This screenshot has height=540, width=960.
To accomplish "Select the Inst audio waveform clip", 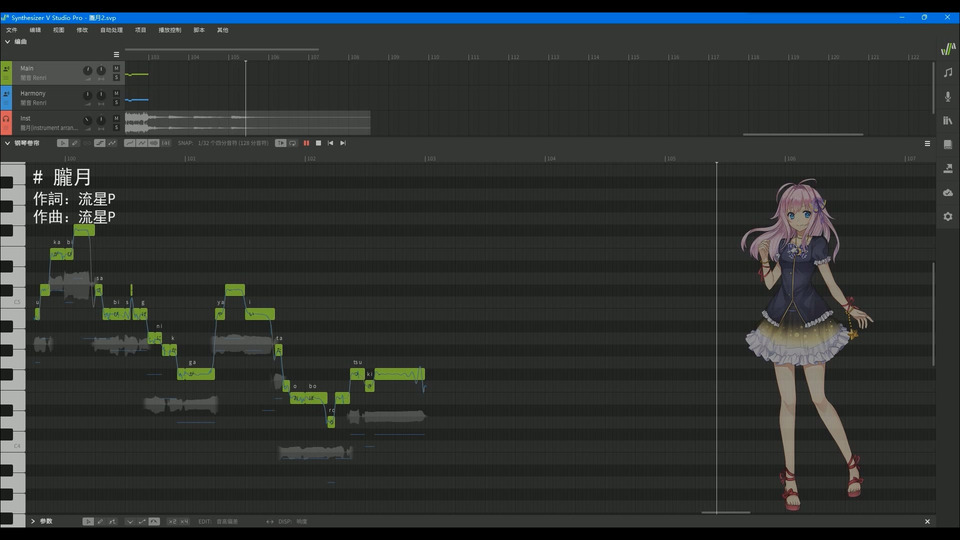I will tap(247, 122).
